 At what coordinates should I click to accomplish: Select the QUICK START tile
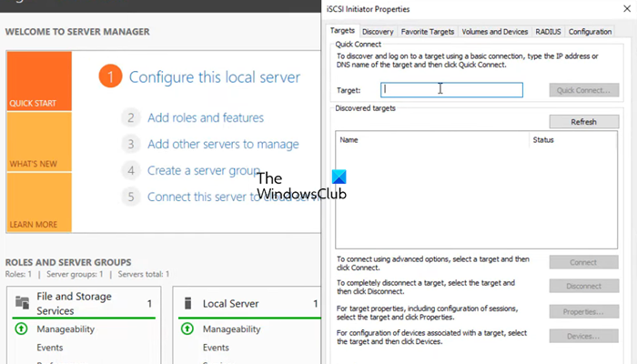[x=39, y=81]
